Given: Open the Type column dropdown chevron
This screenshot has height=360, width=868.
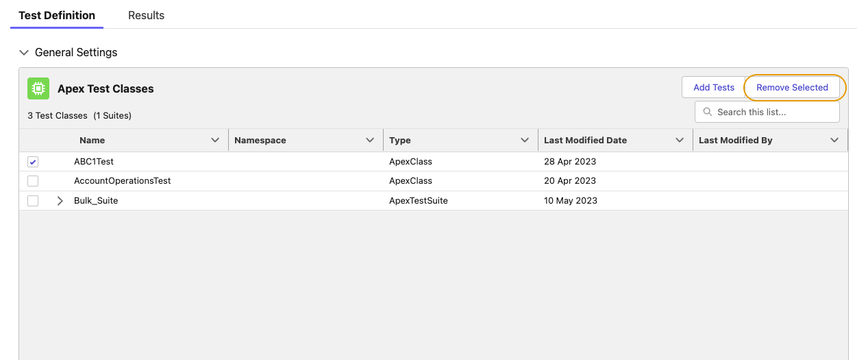Looking at the screenshot, I should coord(525,140).
